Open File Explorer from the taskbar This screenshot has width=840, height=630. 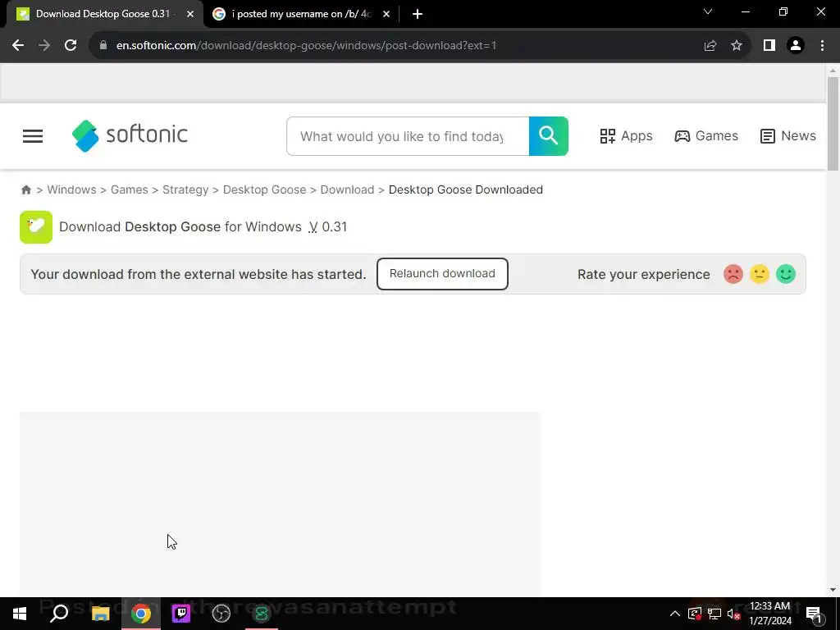[x=100, y=614]
